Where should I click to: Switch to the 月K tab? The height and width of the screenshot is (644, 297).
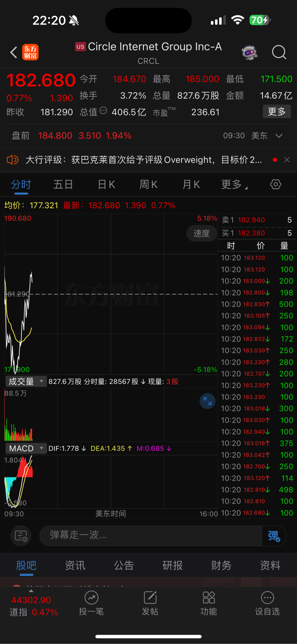[191, 184]
